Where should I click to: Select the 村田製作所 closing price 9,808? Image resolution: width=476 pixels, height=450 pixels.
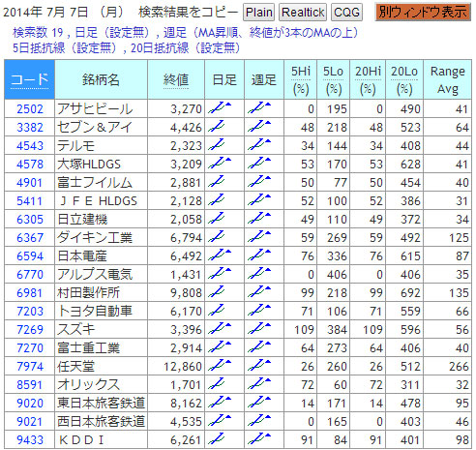186,293
